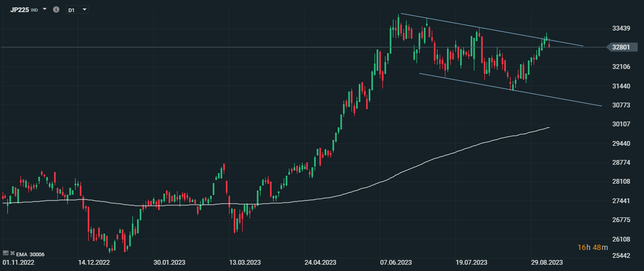
Task: Show instrument info via the info icon
Action: 57,9
